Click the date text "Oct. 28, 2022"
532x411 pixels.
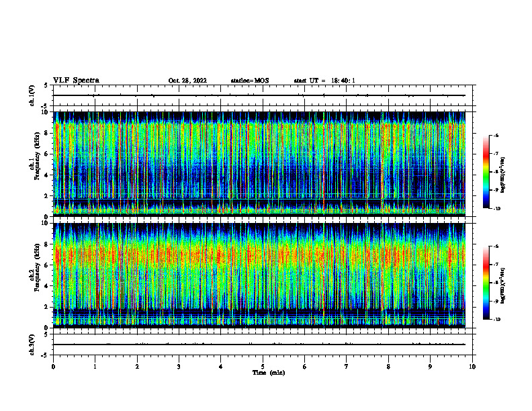pos(187,81)
